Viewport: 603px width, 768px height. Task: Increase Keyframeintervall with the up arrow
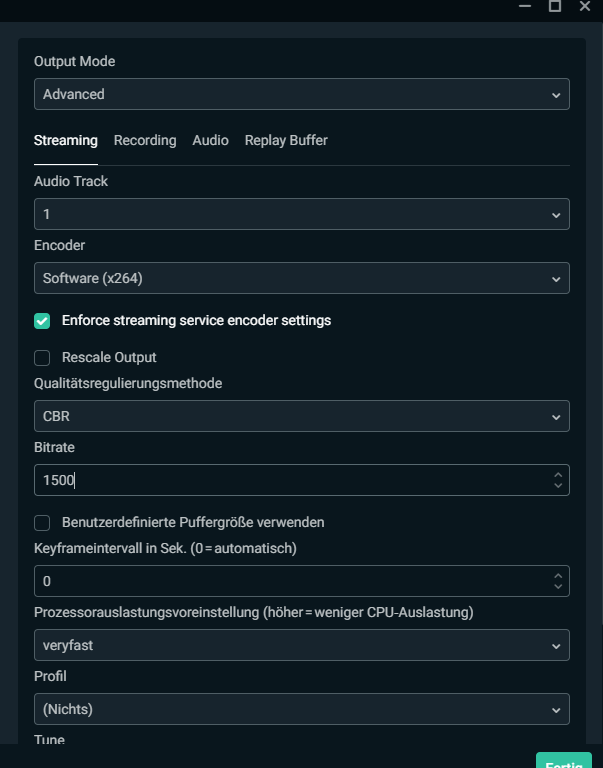point(558,575)
